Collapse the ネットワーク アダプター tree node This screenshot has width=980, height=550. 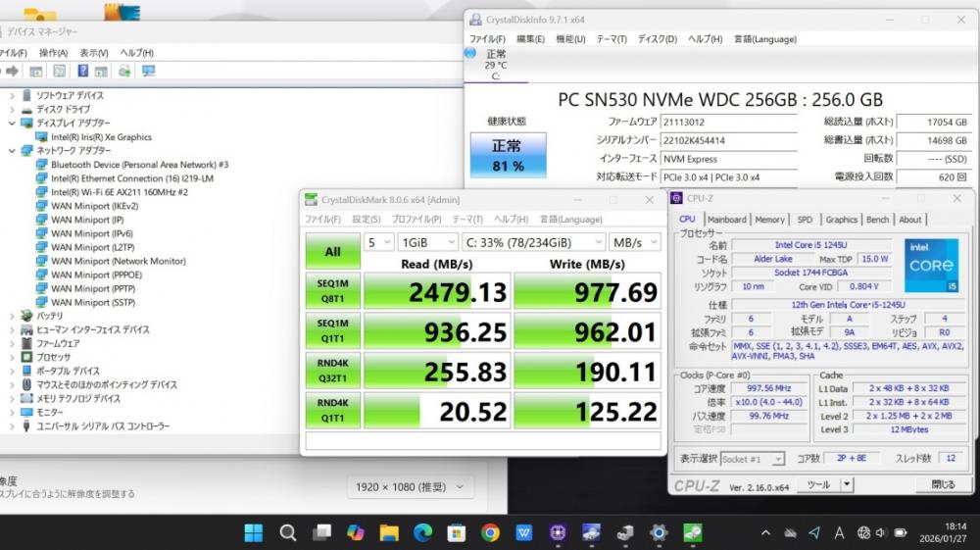click(12, 151)
